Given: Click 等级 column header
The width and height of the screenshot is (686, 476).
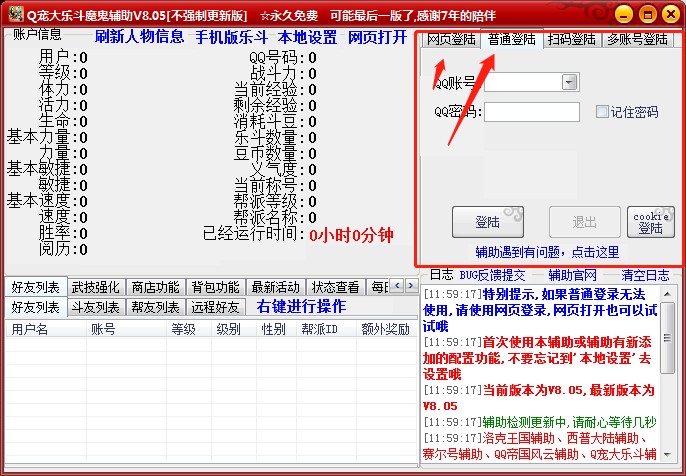Looking at the screenshot, I should (189, 329).
